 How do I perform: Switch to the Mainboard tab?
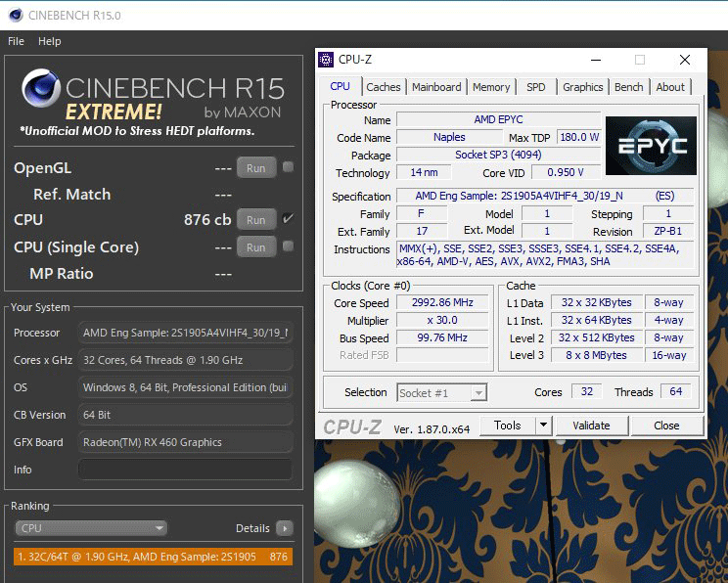[x=436, y=87]
